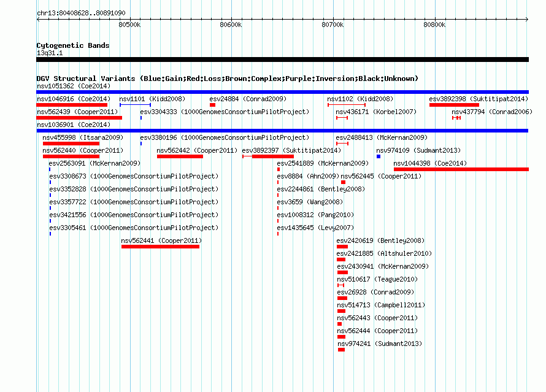
Task: Click nsv437794 (Conrad2006) label
Action: [x=492, y=112]
